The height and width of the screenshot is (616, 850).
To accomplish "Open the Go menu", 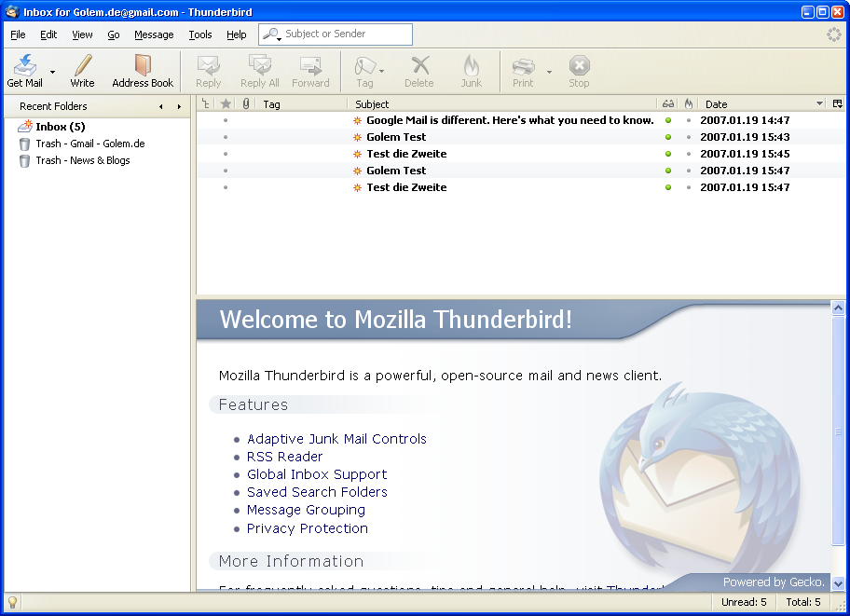I will (x=114, y=34).
